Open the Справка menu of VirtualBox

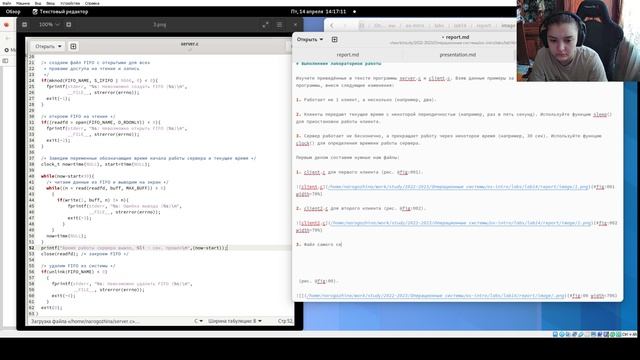click(92, 3)
